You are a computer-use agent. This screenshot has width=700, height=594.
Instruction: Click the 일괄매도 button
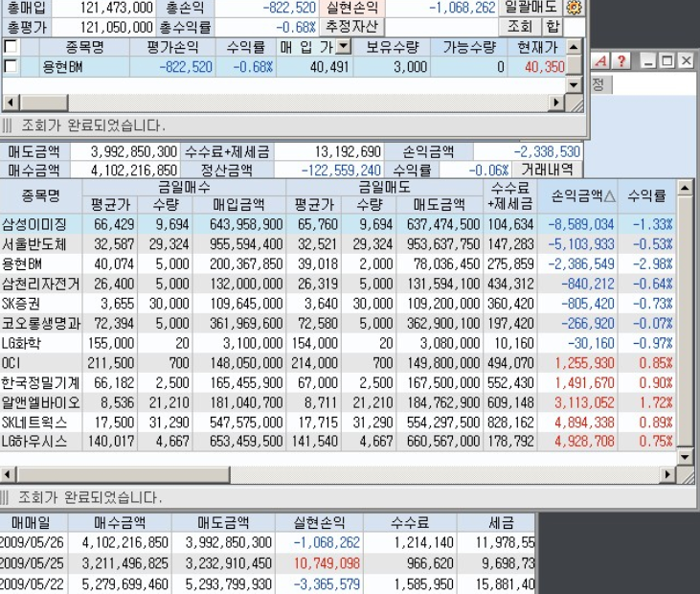click(x=531, y=7)
